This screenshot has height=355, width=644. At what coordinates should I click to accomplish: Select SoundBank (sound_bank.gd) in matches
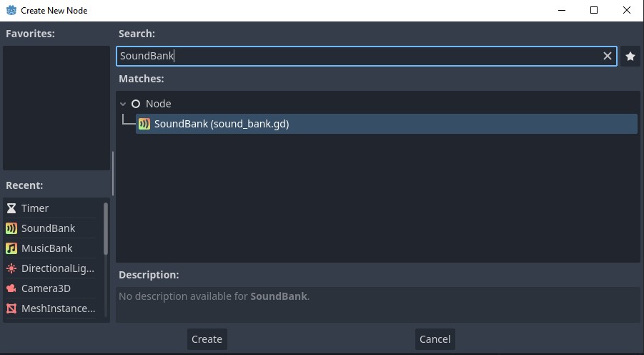coord(222,124)
